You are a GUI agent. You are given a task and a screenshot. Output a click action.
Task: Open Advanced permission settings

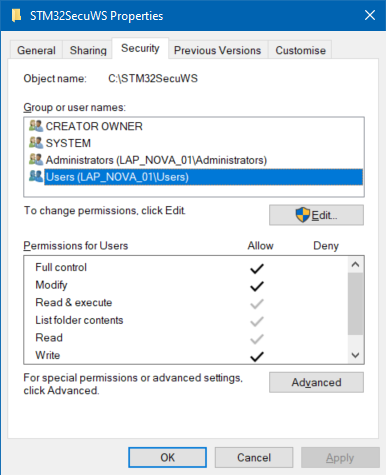[316, 382]
